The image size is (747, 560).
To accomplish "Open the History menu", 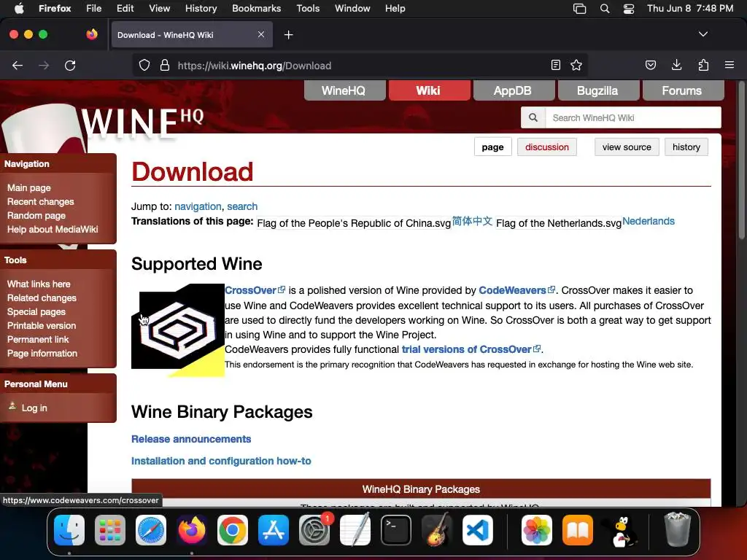I will click(201, 8).
